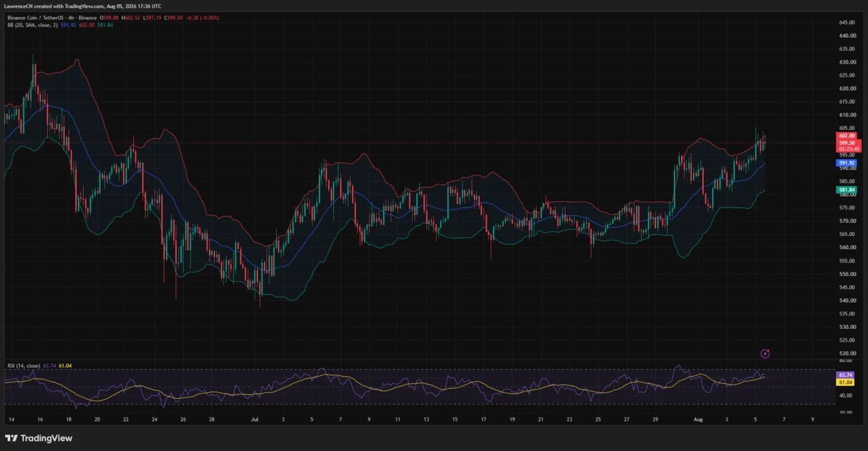Click the open value O599.88 in legend
Viewport: 868px width, 451px height.
coord(109,18)
